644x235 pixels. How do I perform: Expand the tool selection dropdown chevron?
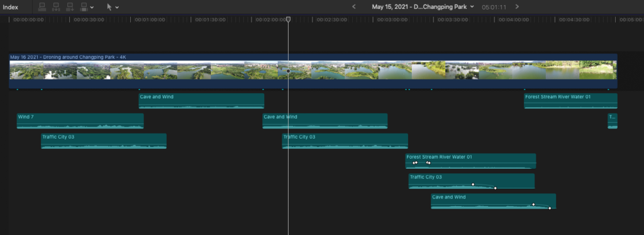tap(117, 7)
